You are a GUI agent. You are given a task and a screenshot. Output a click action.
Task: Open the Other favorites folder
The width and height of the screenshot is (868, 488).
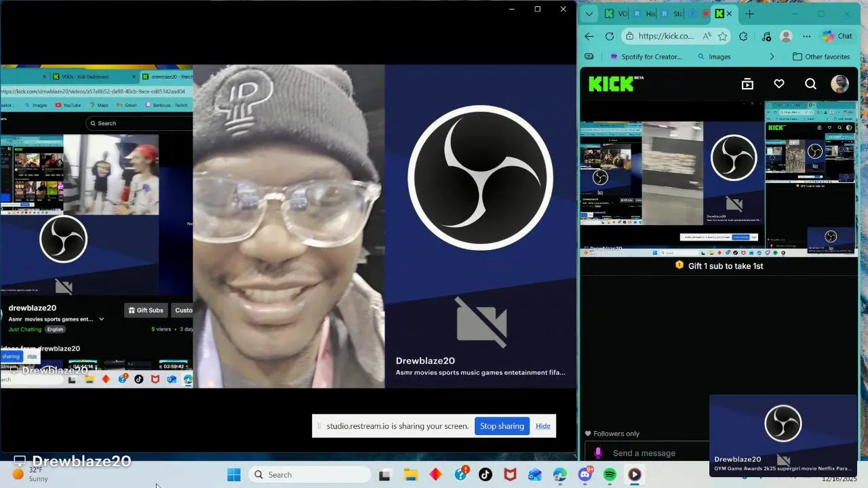821,57
